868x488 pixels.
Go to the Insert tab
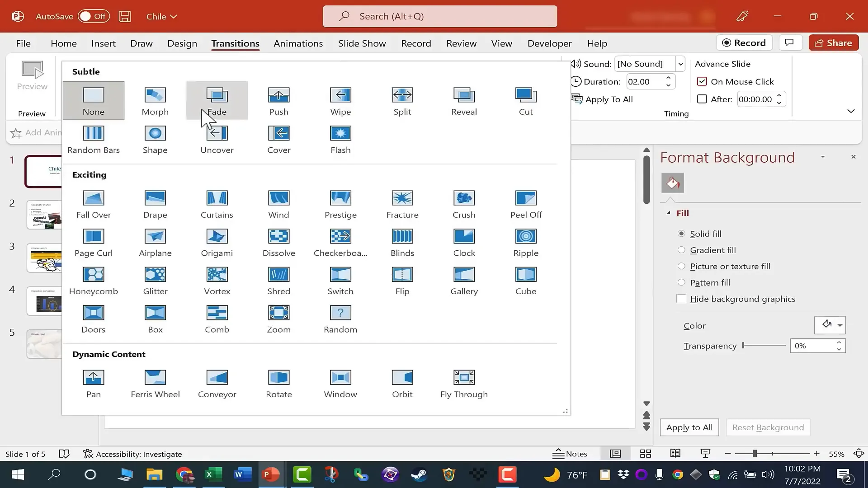[x=104, y=43]
